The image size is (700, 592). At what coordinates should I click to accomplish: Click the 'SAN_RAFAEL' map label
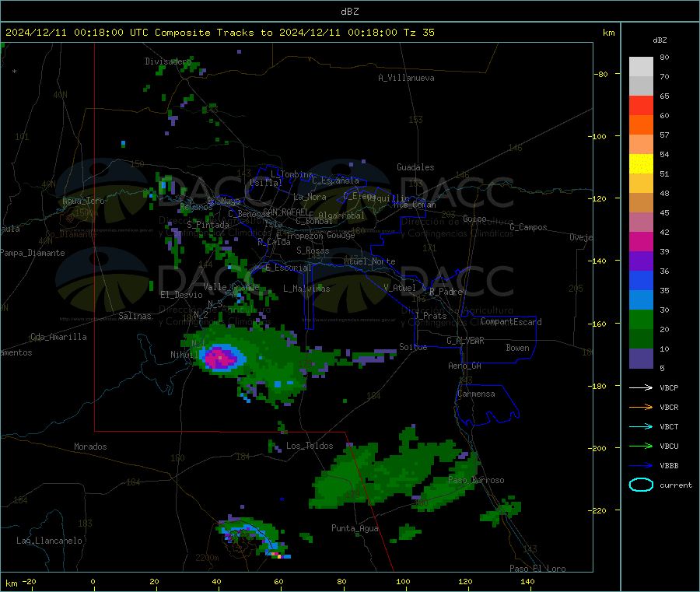[x=285, y=212]
